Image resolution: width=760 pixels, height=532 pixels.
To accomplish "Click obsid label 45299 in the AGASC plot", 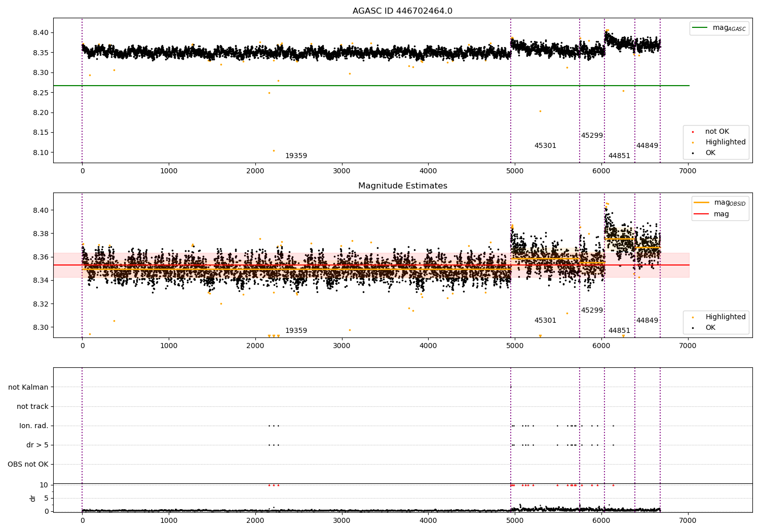I will point(592,136).
